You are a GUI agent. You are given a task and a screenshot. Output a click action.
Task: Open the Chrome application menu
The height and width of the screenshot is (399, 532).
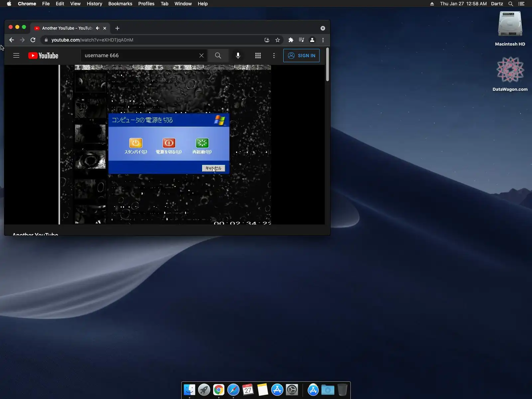click(x=27, y=4)
